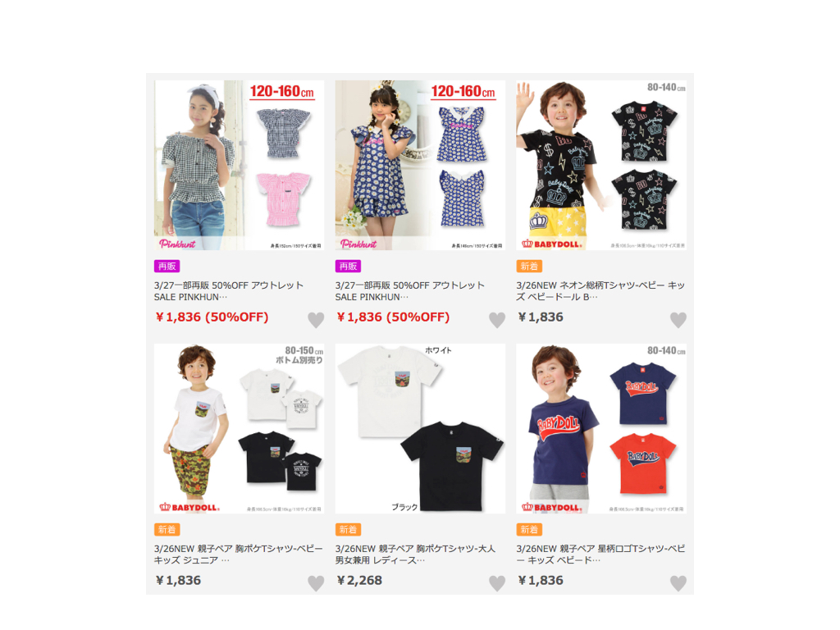Open white and black adult T-shirt image
Viewport: 840px width, 630px height.
click(x=420, y=428)
